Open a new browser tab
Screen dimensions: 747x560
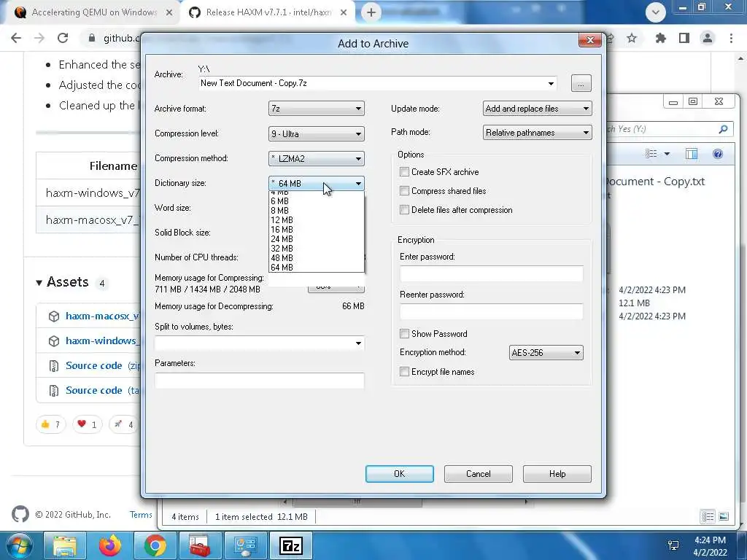coord(371,12)
